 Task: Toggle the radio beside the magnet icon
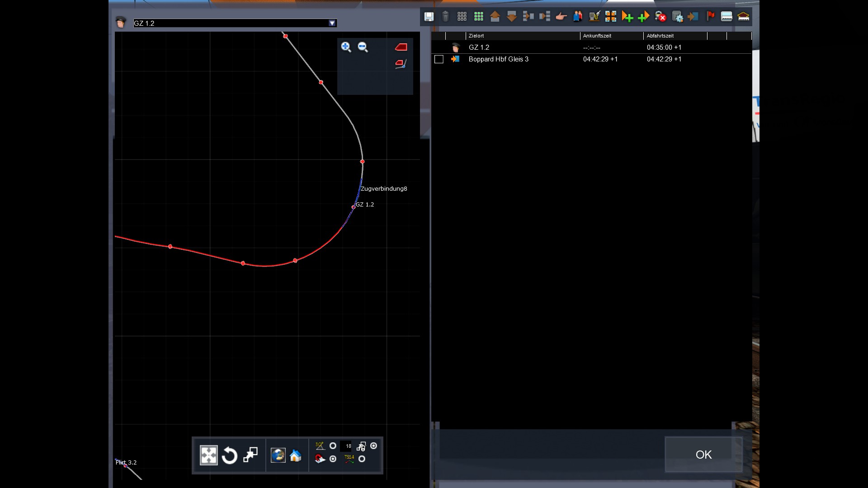click(333, 459)
